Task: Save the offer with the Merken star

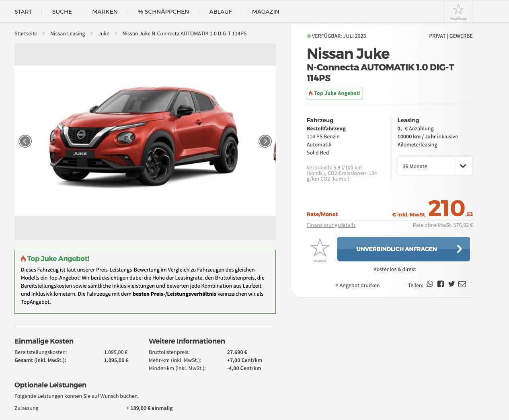Action: pos(320,250)
